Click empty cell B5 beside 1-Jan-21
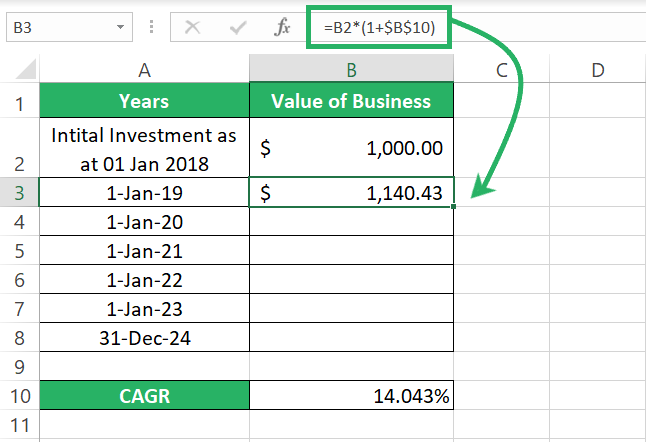The image size is (646, 442). 351,250
